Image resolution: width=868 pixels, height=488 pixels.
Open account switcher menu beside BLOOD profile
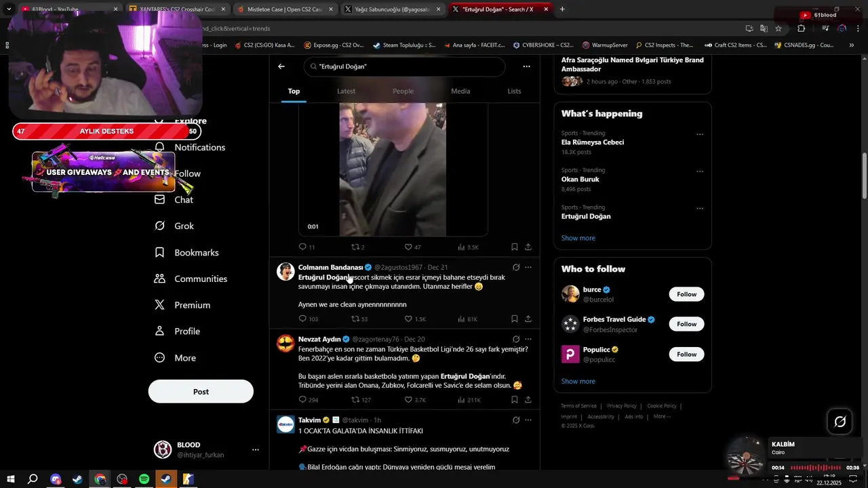pyautogui.click(x=256, y=449)
